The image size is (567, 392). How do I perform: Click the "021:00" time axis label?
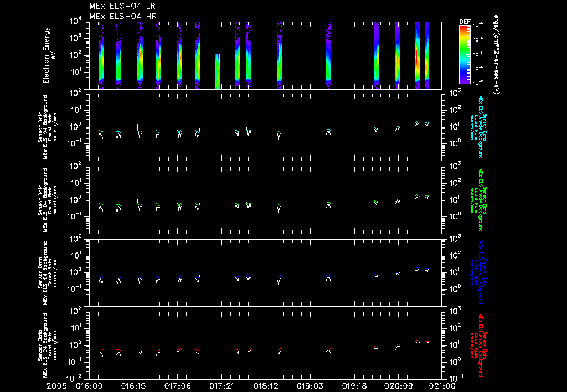[x=442, y=386]
